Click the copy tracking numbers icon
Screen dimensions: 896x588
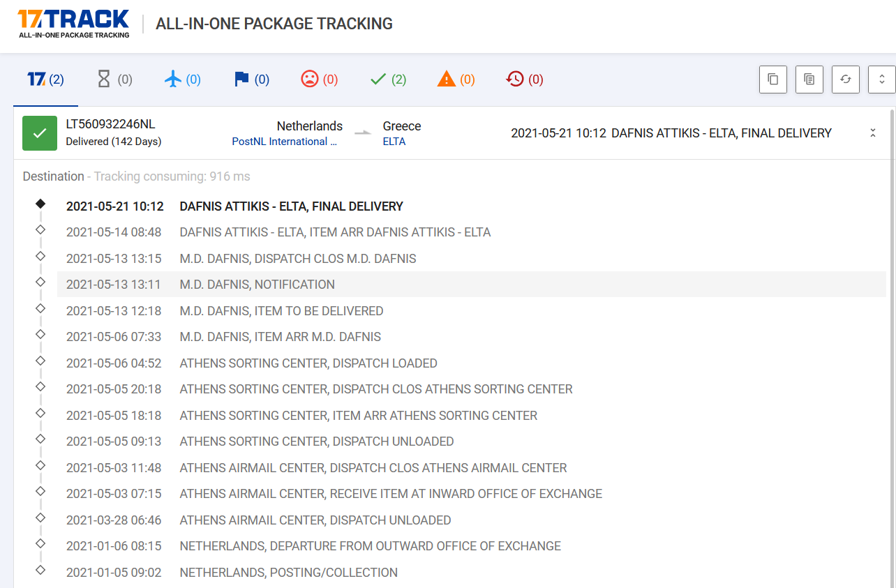[773, 80]
